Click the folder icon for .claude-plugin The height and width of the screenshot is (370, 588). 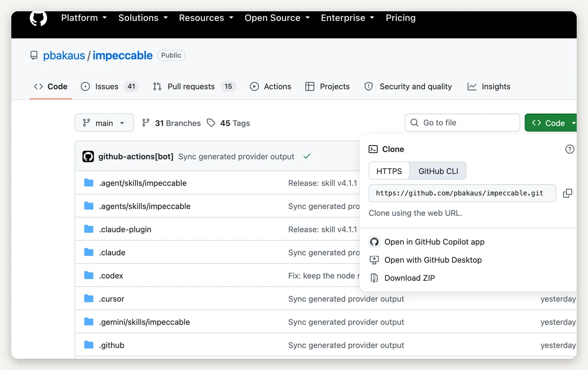89,229
